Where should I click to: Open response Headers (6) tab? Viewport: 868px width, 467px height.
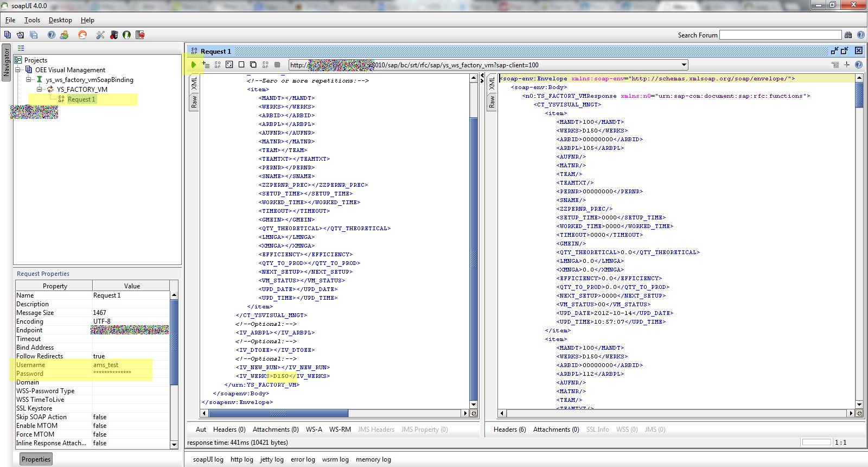(x=510, y=430)
